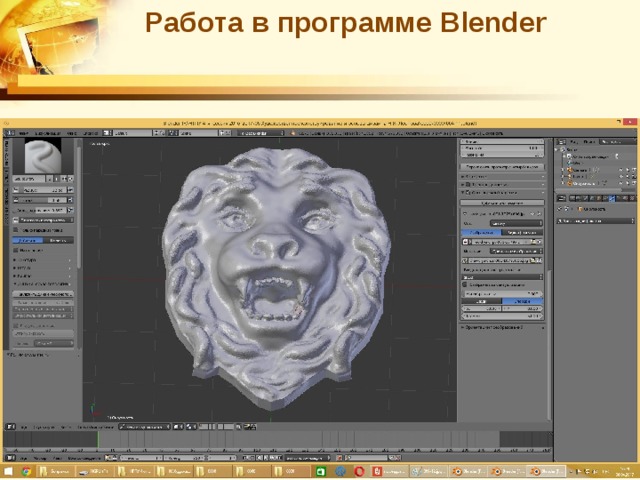Click the brush name field under preview
640x480 pixels.
29,179
